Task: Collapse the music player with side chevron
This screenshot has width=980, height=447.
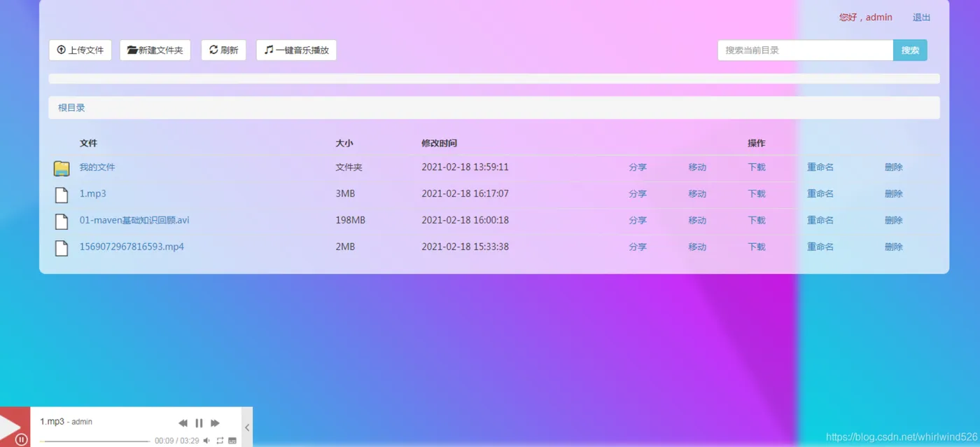Action: coord(247,427)
